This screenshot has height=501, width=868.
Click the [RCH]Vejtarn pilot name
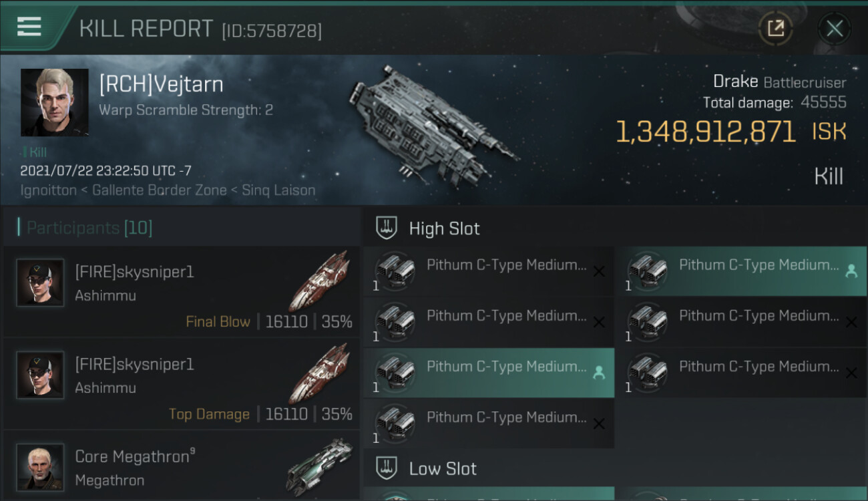click(x=161, y=84)
